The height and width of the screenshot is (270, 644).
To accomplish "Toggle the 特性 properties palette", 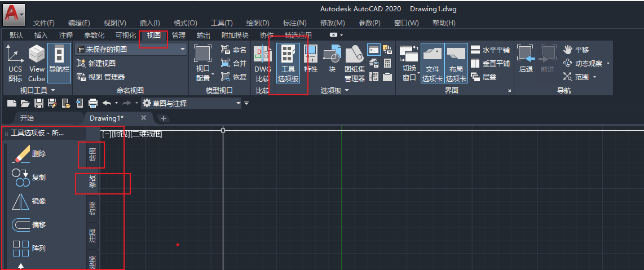I will click(x=311, y=59).
